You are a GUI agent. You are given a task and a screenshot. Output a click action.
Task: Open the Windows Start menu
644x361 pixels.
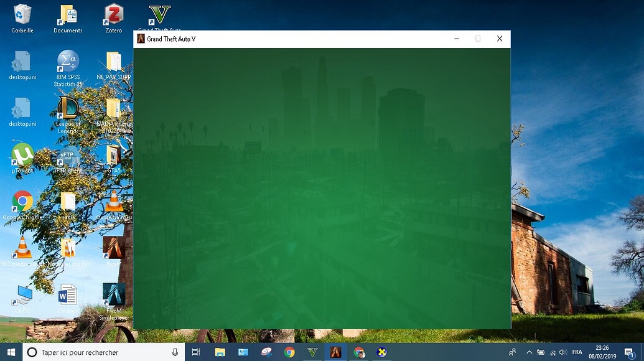pyautogui.click(x=11, y=352)
